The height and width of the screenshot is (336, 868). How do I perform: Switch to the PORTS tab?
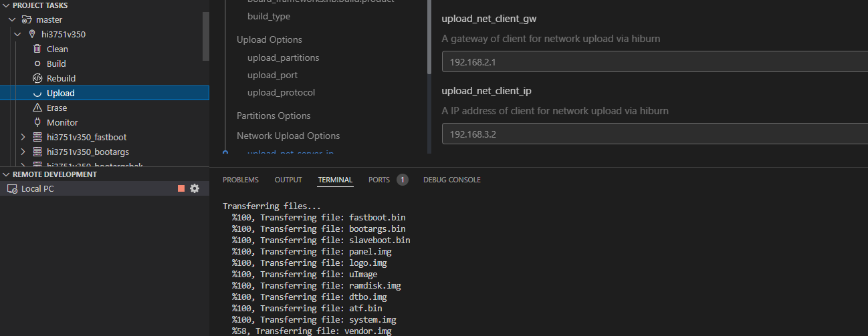(379, 180)
